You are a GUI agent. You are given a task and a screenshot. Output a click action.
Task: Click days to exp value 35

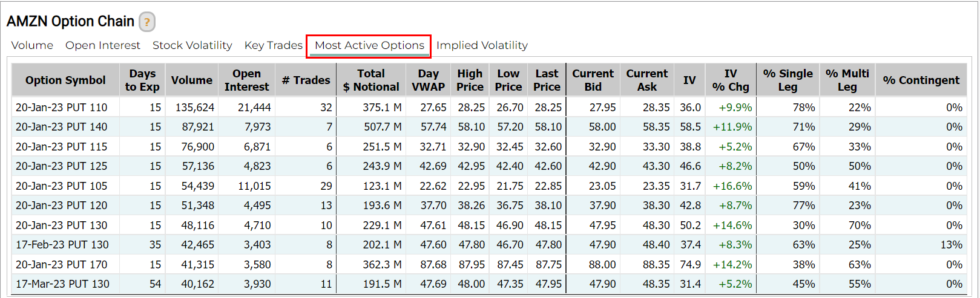tap(155, 244)
